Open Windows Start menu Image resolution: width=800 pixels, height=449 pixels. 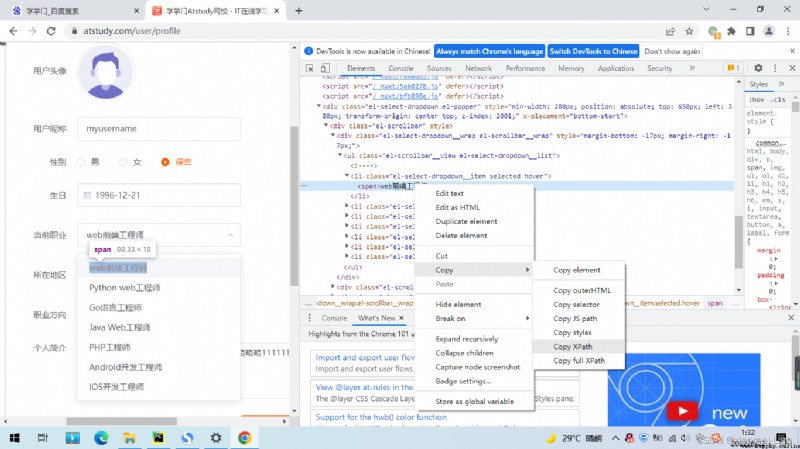pyautogui.click(x=15, y=438)
